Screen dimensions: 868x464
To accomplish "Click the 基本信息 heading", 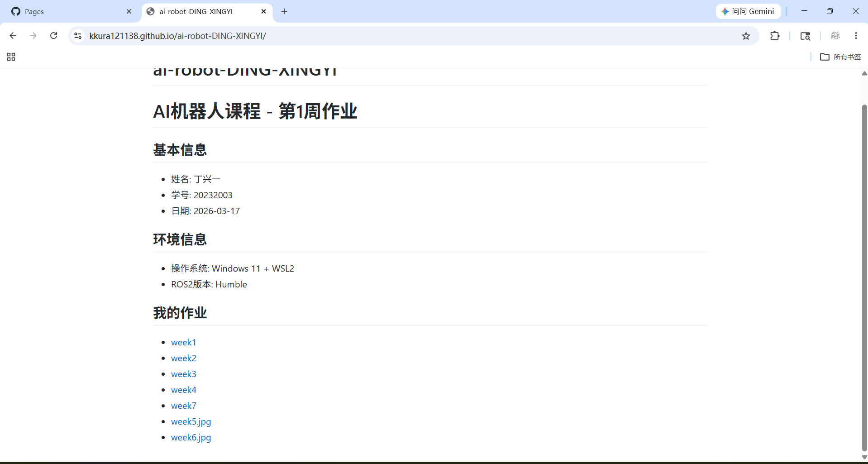I will [180, 150].
